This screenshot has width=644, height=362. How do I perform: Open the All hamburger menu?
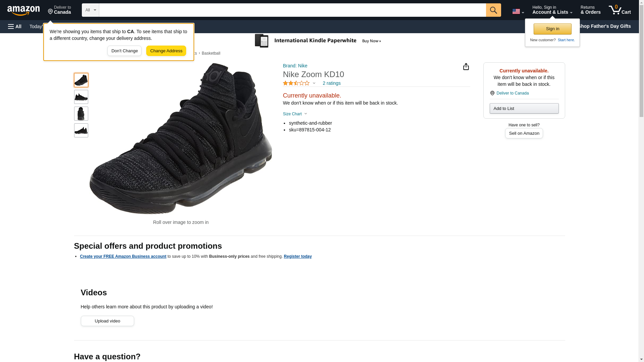pyautogui.click(x=15, y=26)
